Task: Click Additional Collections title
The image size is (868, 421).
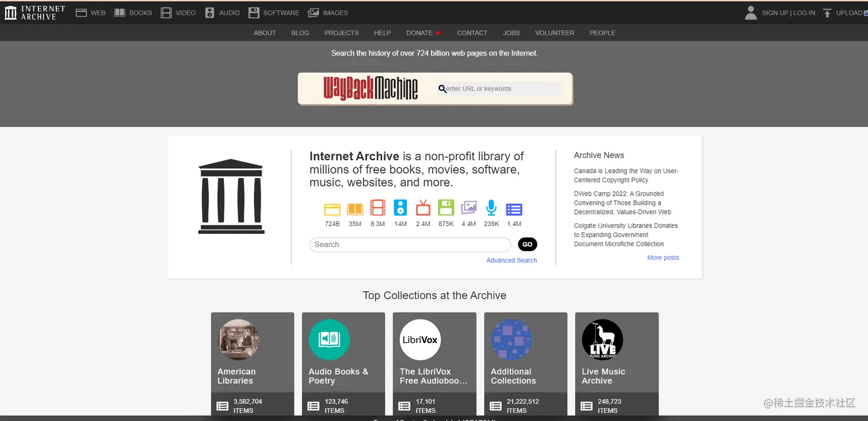Action: [513, 376]
